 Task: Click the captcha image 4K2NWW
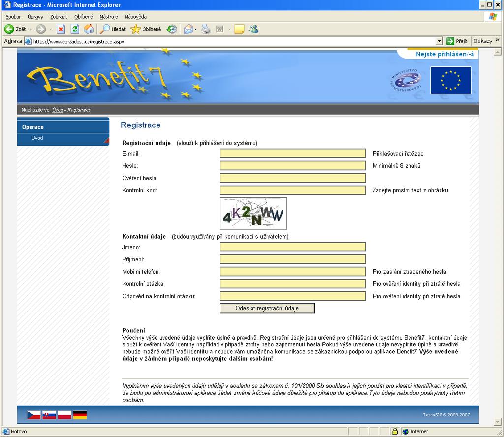pyautogui.click(x=253, y=214)
